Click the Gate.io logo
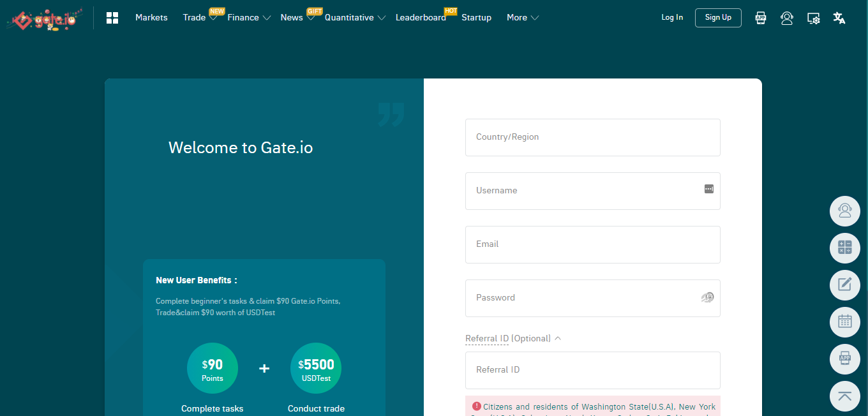 45,19
